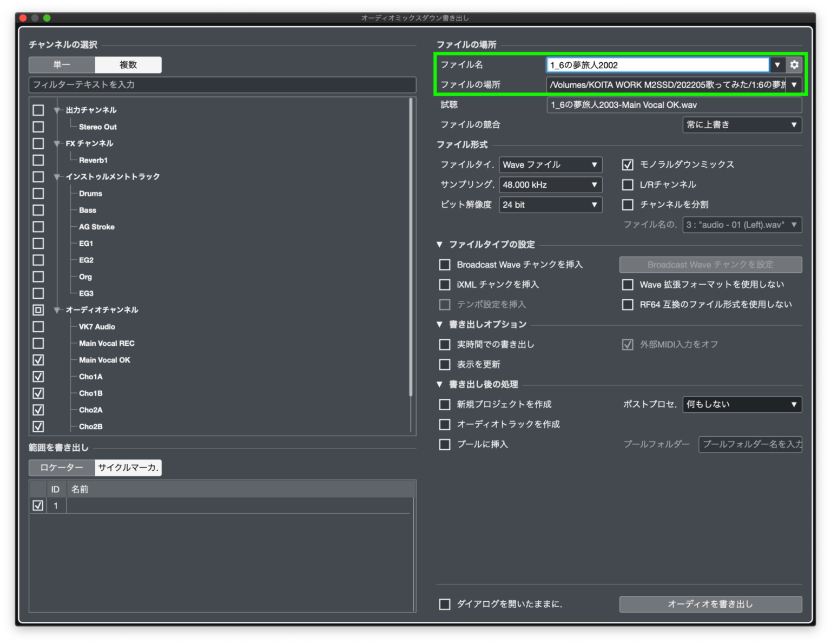Toggle モノラルダウンミックス checkbox
Viewport: 831px width, 644px height.
pyautogui.click(x=628, y=165)
